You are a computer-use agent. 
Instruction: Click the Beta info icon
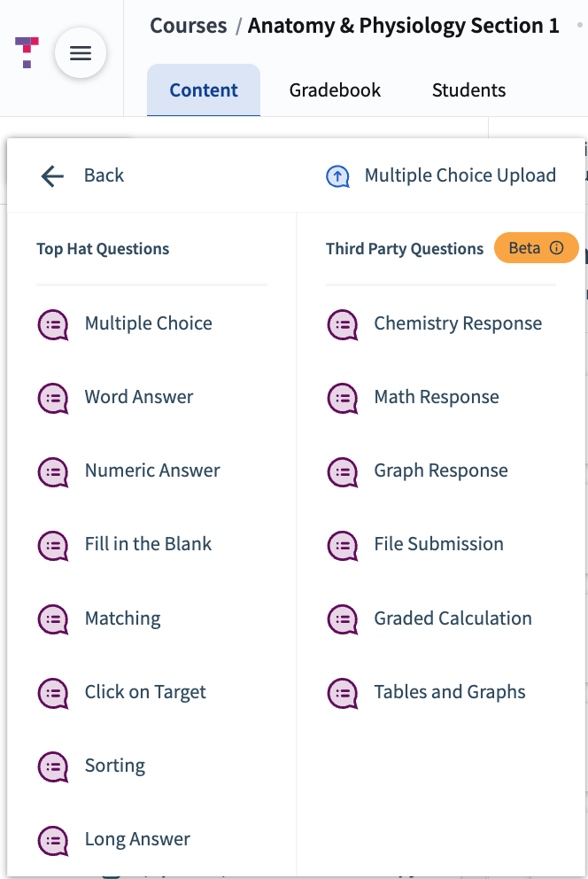coord(557,248)
